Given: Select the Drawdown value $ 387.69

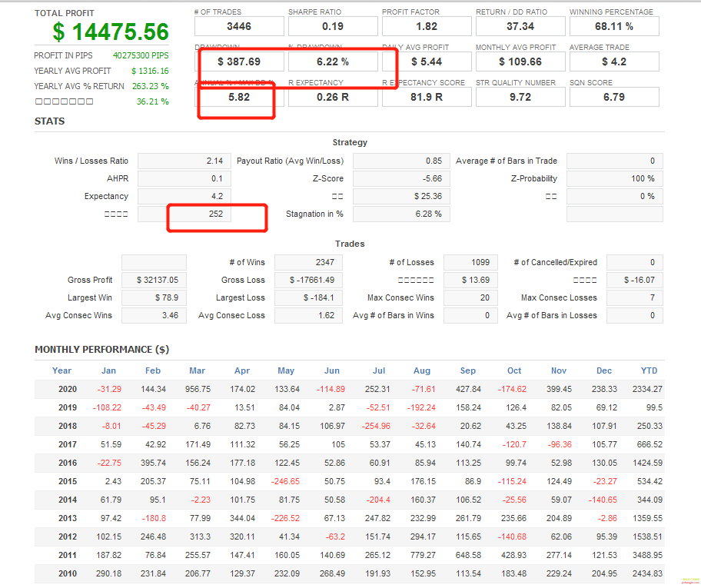Looking at the screenshot, I should tap(239, 61).
